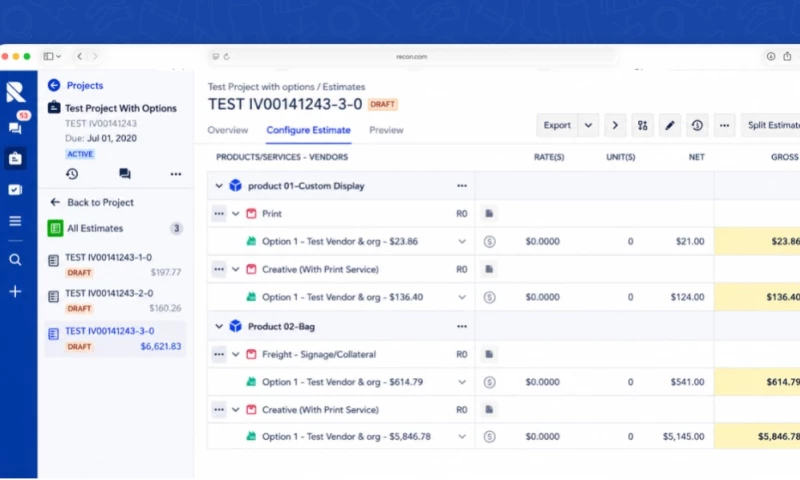Click the All Estimates count badge 3

(177, 228)
